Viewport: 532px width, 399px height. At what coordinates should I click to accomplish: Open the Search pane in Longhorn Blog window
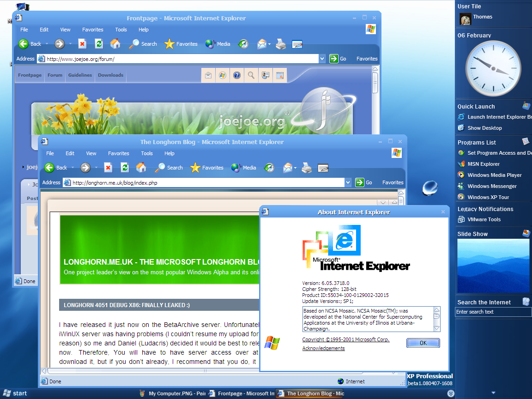point(169,168)
